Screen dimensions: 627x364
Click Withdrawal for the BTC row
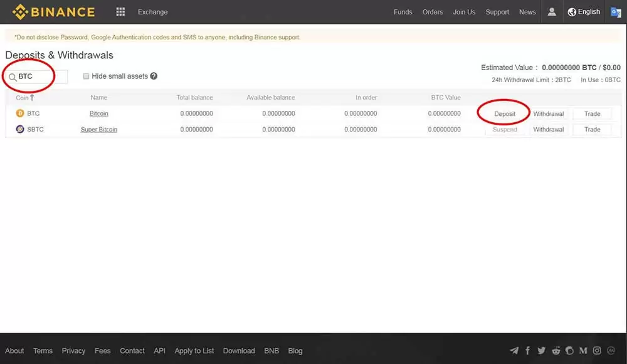click(x=548, y=114)
